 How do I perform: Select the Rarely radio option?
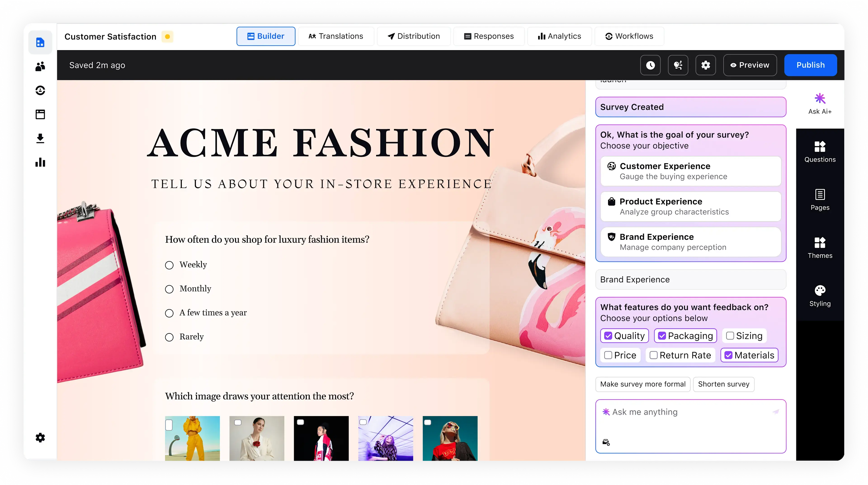169,337
